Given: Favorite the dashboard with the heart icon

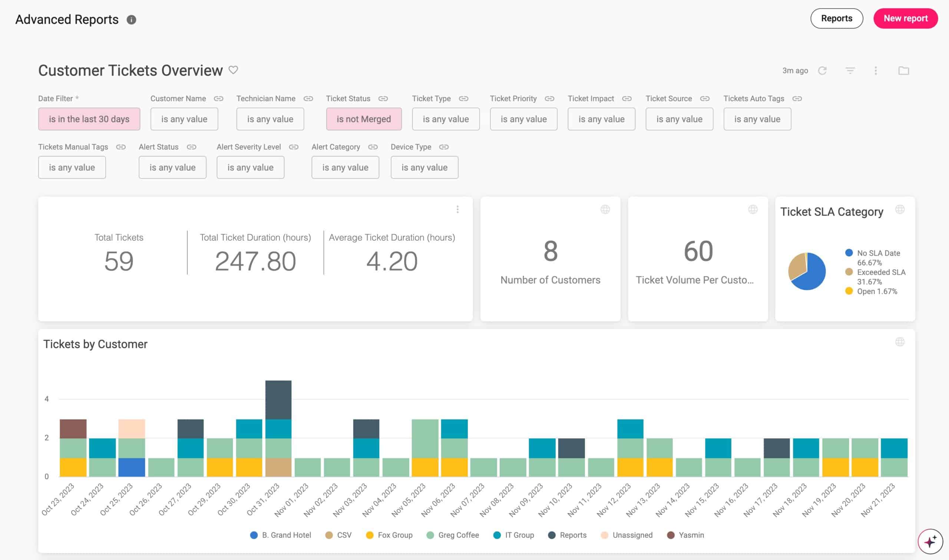Looking at the screenshot, I should (233, 70).
